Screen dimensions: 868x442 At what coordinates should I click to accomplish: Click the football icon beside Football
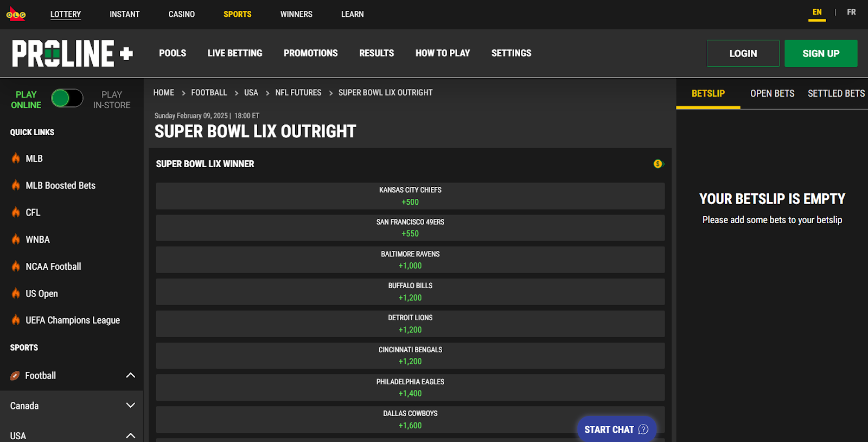15,376
